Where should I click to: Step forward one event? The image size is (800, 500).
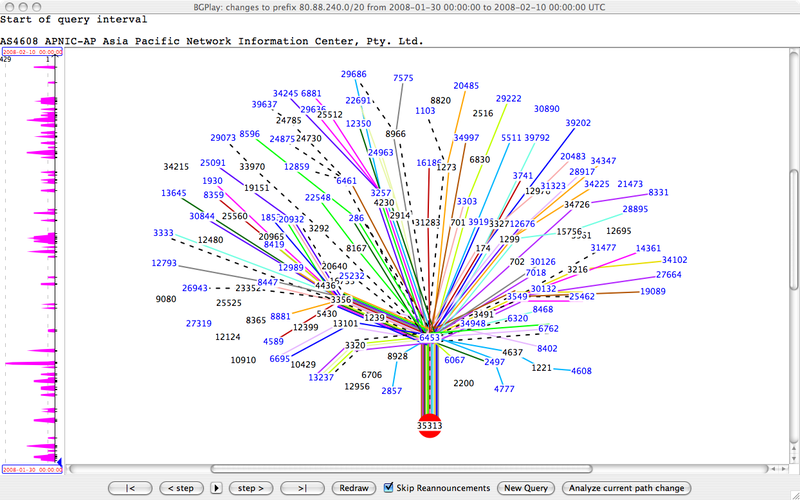(251, 488)
